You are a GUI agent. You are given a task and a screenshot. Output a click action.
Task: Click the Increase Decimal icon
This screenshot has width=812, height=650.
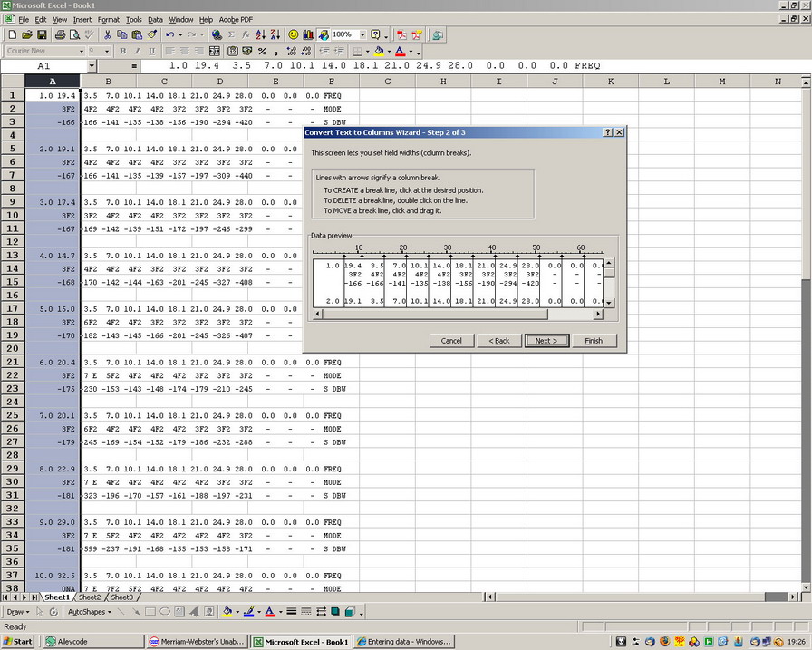click(x=292, y=51)
